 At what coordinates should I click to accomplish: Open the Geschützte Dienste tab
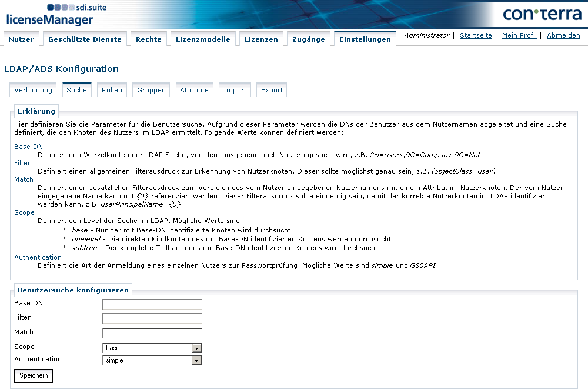[85, 38]
